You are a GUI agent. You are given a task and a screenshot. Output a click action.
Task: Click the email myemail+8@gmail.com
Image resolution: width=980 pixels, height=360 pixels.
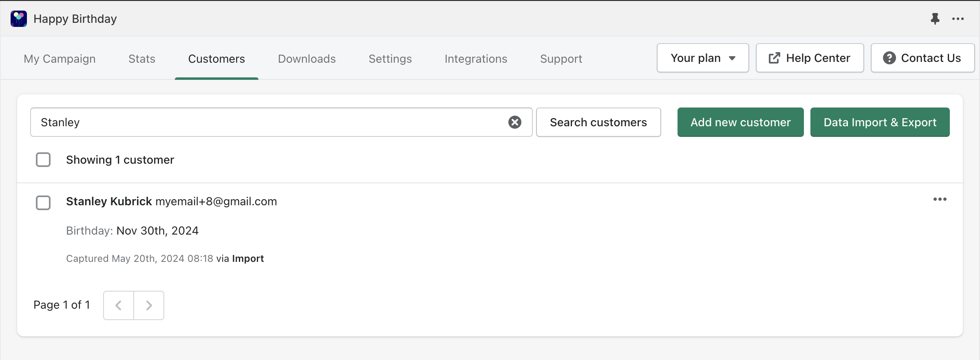216,201
